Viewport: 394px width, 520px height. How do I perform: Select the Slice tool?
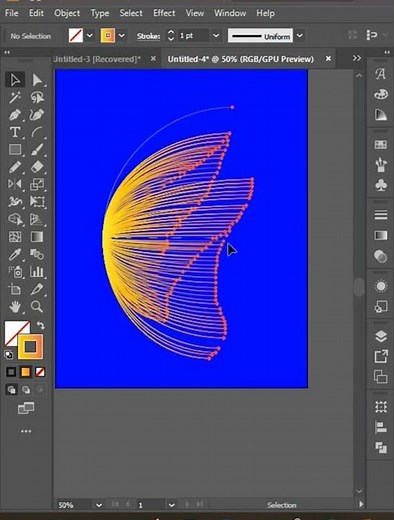[x=37, y=289]
